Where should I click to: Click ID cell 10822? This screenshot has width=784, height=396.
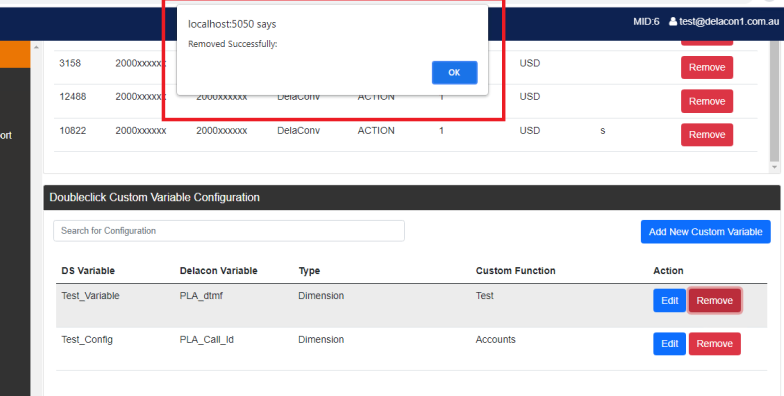pos(72,130)
